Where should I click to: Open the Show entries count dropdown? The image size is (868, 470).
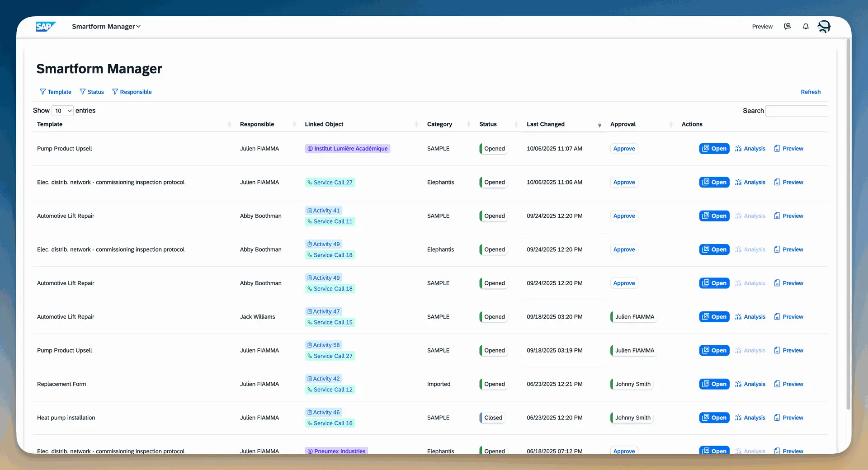[x=62, y=111]
